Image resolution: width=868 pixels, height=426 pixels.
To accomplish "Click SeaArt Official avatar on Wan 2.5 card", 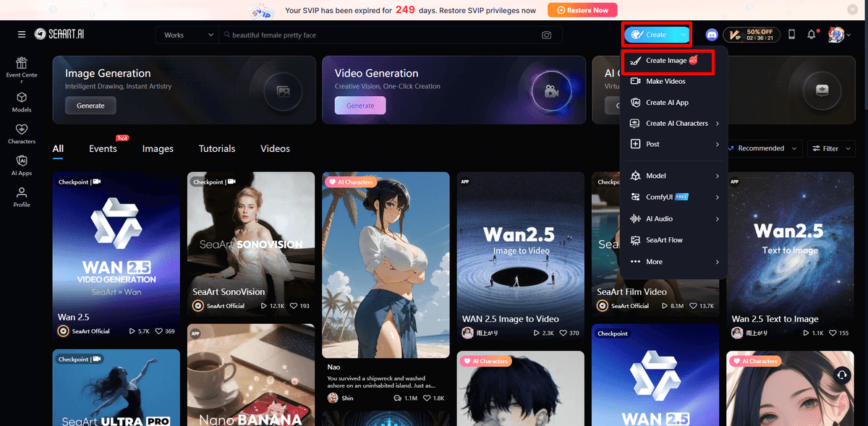I will [64, 331].
